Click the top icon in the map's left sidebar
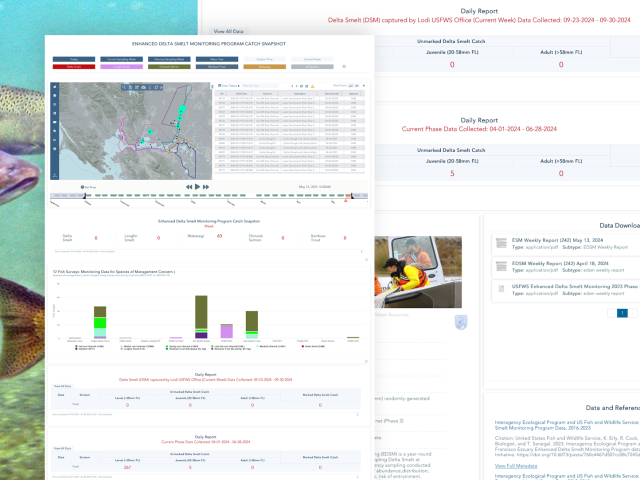Viewport: 640px width, 480px height. coord(55,87)
